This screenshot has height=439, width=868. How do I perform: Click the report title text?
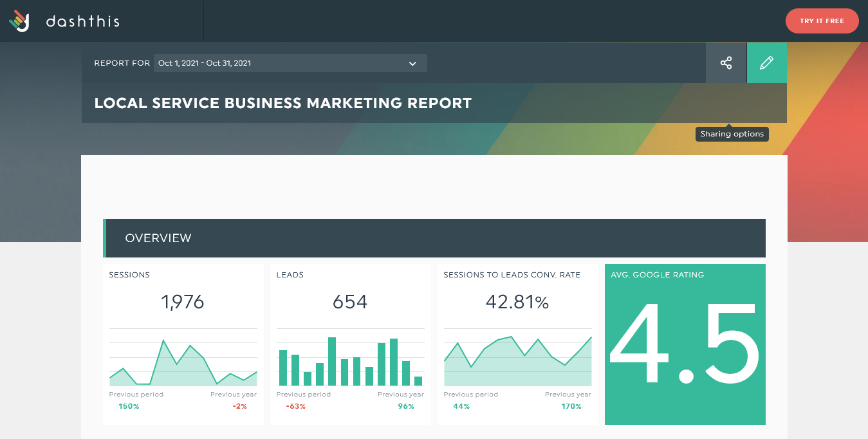click(x=283, y=103)
